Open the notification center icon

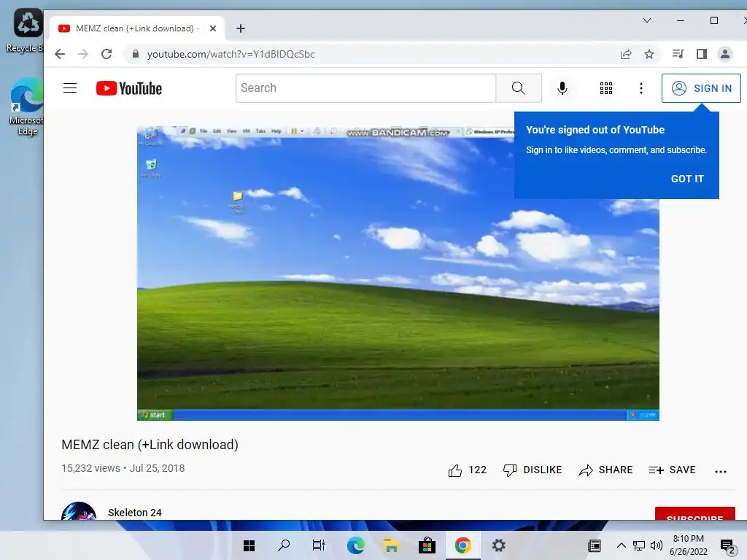[727, 547]
